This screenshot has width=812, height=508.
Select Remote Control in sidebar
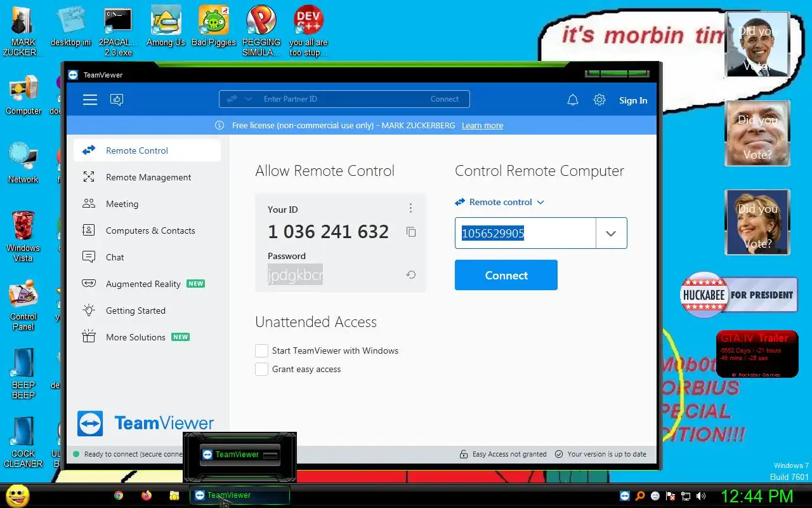(x=147, y=150)
